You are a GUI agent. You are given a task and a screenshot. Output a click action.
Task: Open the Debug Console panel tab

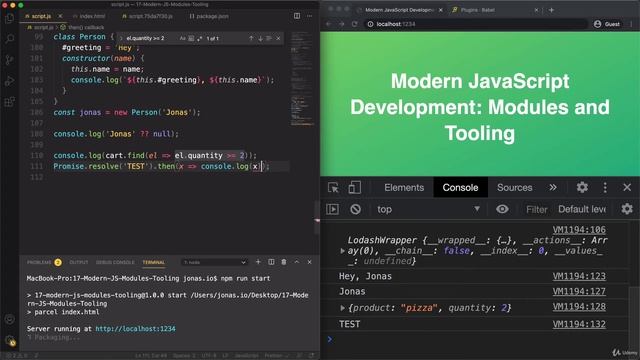coord(115,262)
